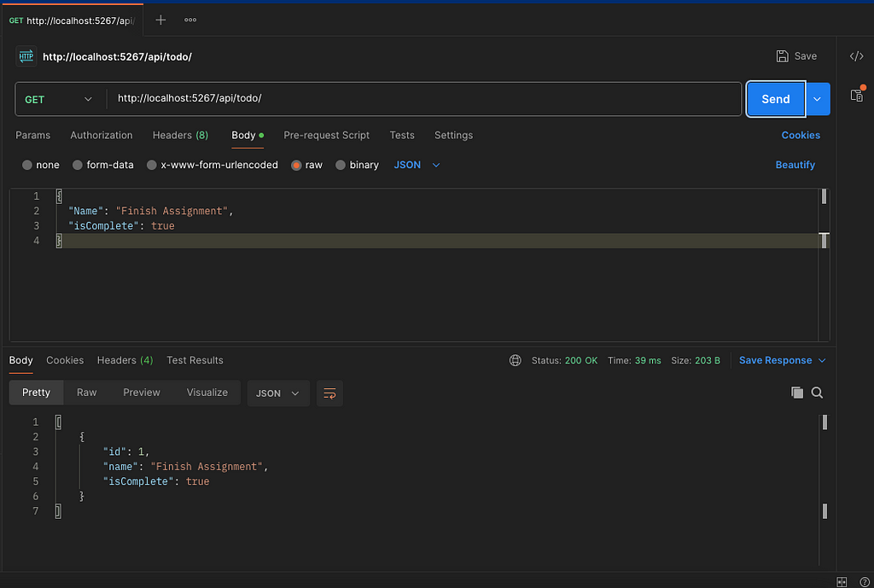Click the response body scrollbar

pos(824,489)
